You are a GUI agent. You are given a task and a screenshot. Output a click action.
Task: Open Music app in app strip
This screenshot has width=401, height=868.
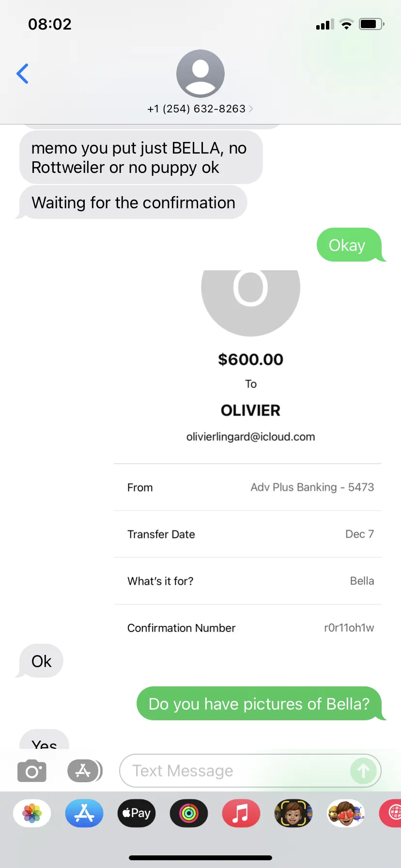(241, 813)
